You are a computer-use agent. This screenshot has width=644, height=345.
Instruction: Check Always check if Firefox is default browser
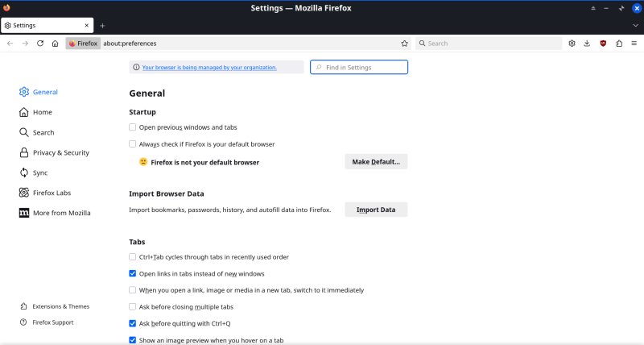coord(133,144)
